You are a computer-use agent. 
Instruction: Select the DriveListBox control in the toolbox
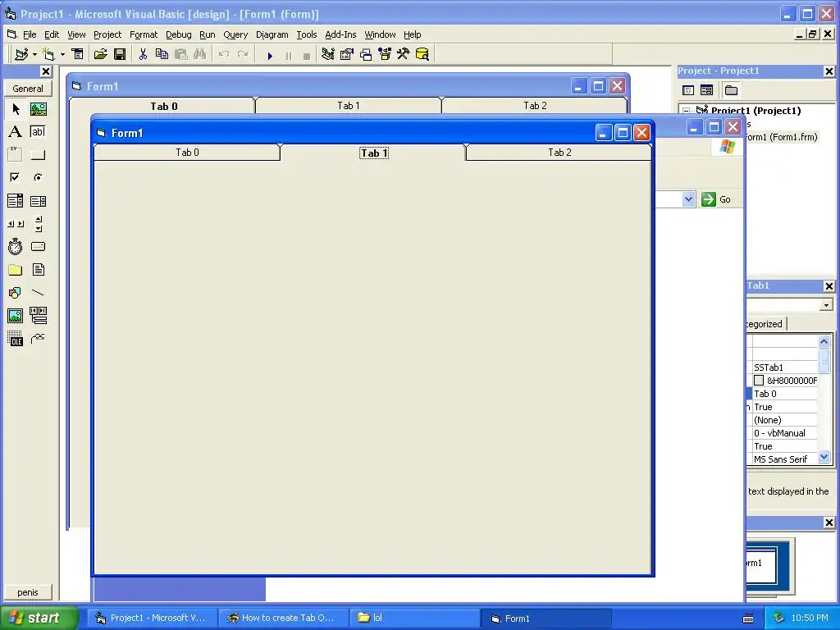tap(38, 246)
